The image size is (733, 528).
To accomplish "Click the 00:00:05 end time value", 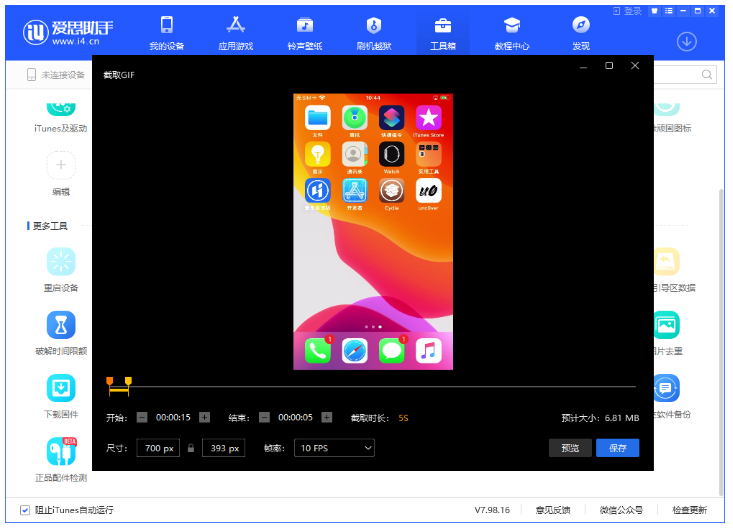I will point(295,417).
